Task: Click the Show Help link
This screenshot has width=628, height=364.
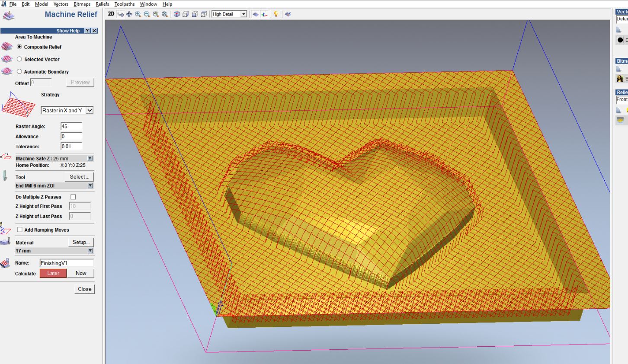Action: click(x=68, y=31)
